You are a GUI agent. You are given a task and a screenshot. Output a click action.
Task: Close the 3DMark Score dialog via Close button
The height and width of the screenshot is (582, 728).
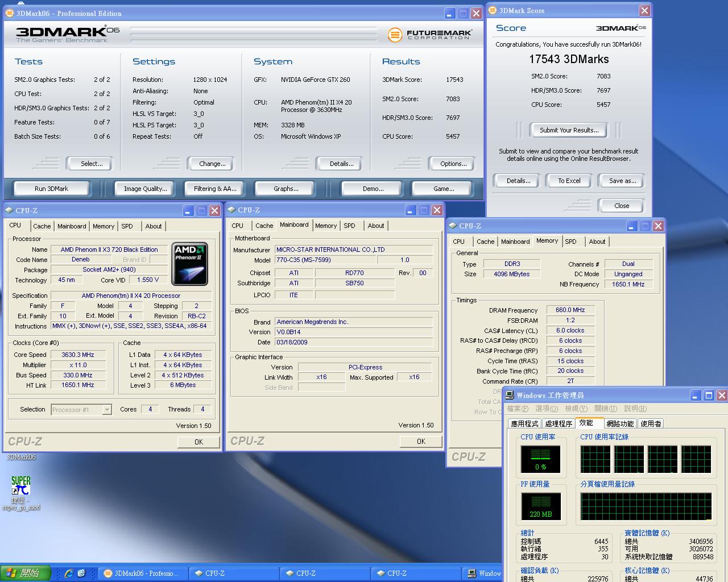[622, 206]
